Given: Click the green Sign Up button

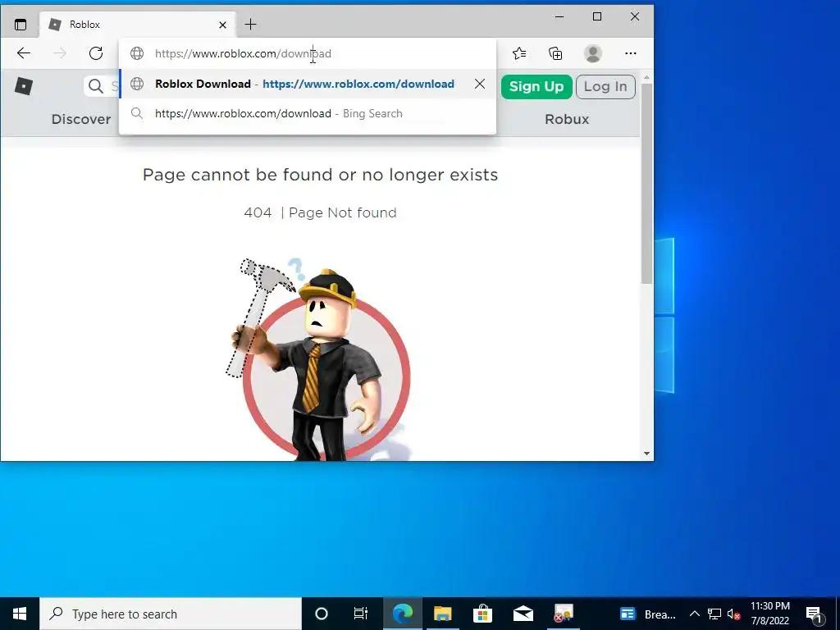Looking at the screenshot, I should tap(536, 87).
